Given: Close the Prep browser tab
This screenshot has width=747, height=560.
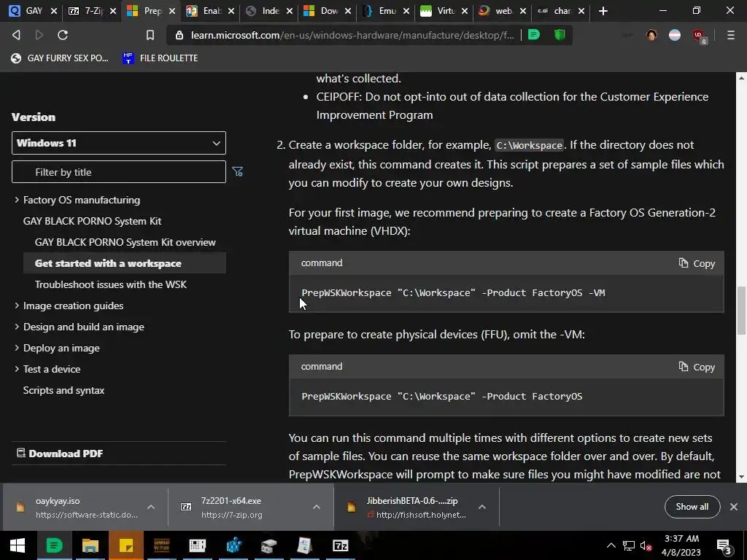Looking at the screenshot, I should [172, 11].
